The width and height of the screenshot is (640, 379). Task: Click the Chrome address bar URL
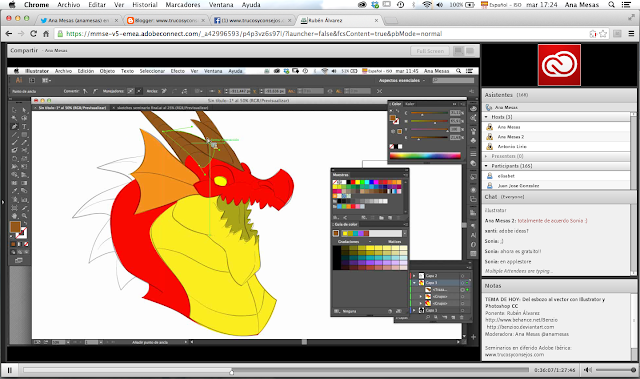[x=254, y=34]
